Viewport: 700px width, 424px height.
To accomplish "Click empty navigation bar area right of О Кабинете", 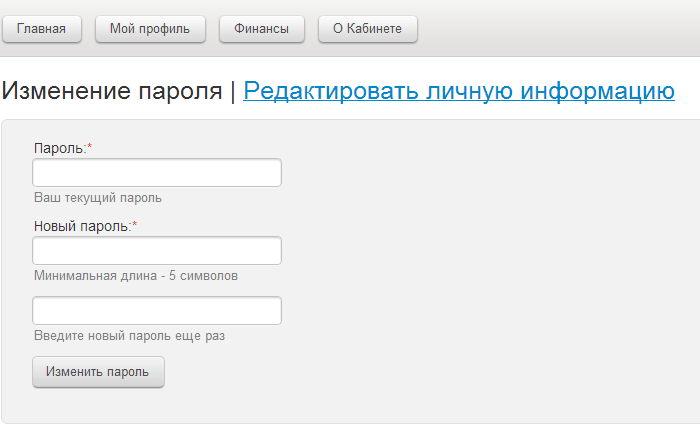I will (x=560, y=29).
